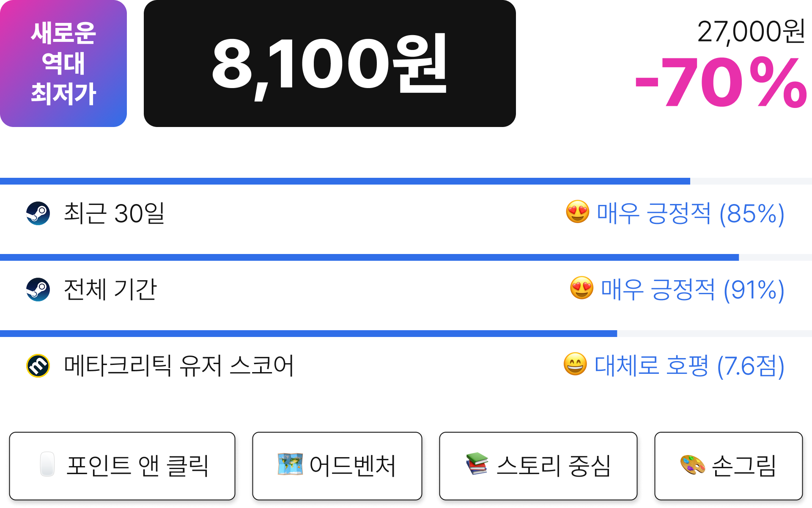The image size is (812, 508).
Task: Click heart-eyes emoji next to 91% rating
Action: click(582, 288)
